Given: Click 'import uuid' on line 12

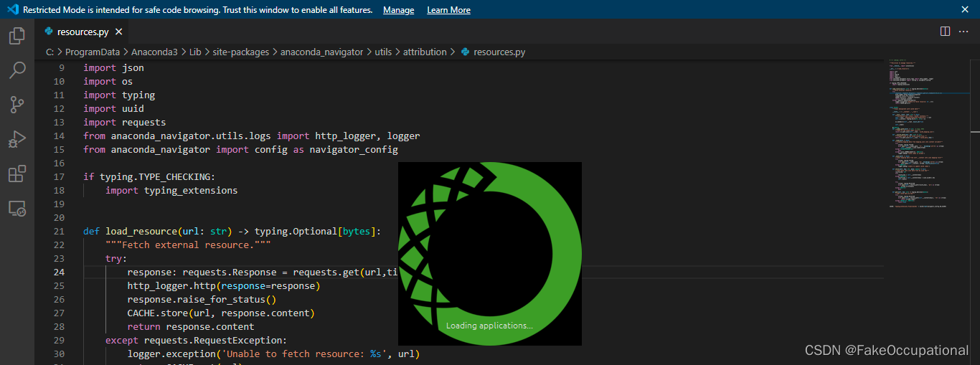Looking at the screenshot, I should 113,109.
